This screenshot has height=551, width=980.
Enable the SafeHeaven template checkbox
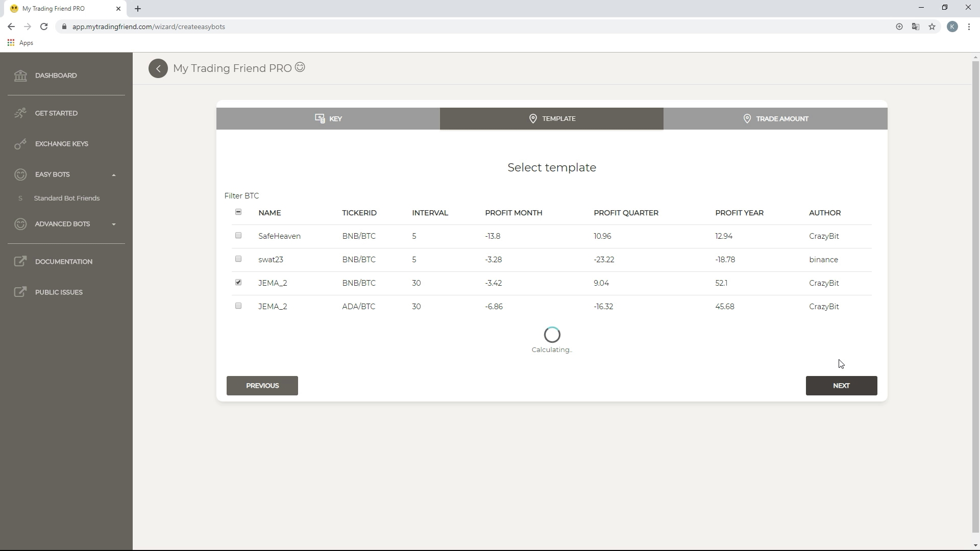(238, 235)
